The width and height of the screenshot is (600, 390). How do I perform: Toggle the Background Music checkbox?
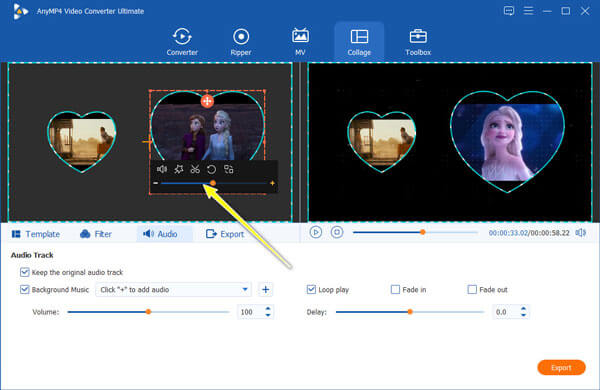point(24,289)
